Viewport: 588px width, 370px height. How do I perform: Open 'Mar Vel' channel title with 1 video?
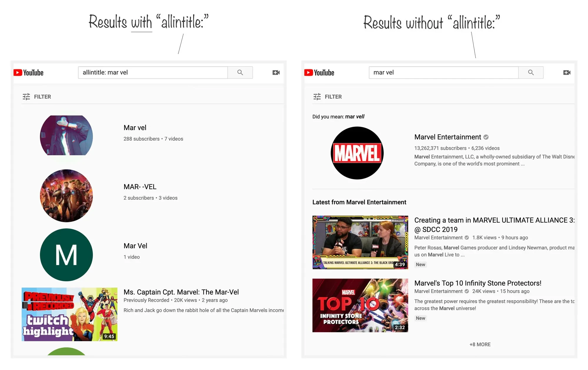135,246
